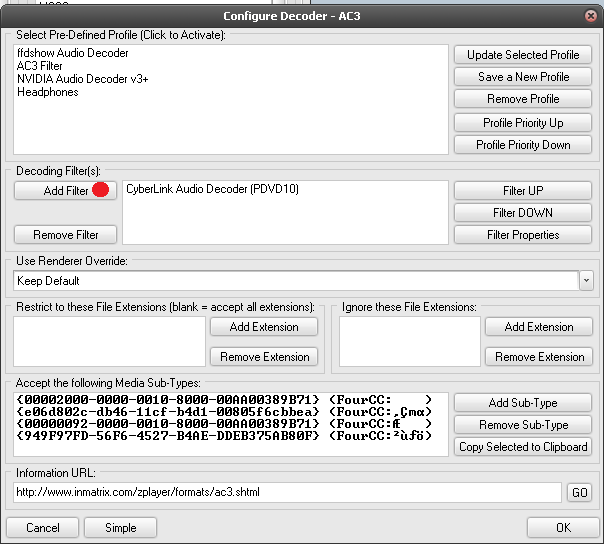The image size is (604, 544).
Task: Expand the Use Renderer Override dropdown
Action: (586, 281)
